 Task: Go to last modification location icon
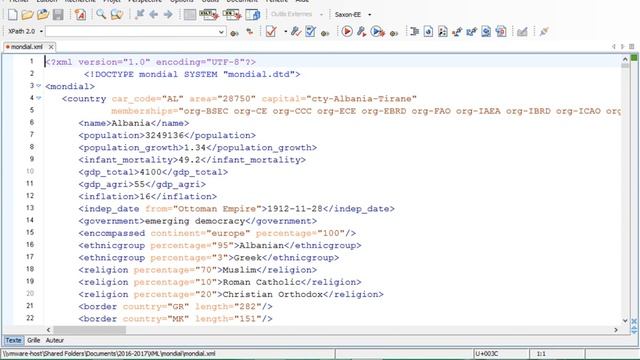pyautogui.click(x=139, y=15)
